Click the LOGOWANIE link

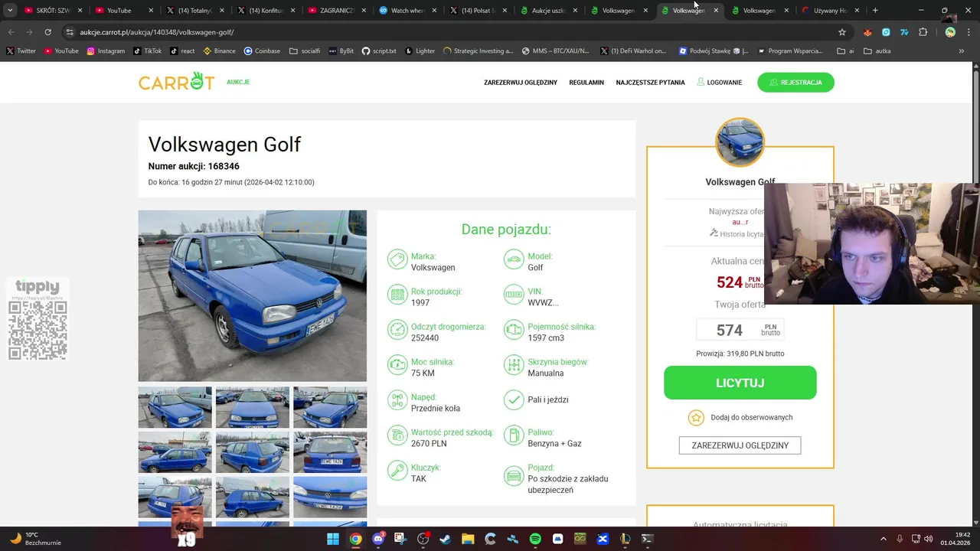720,82
